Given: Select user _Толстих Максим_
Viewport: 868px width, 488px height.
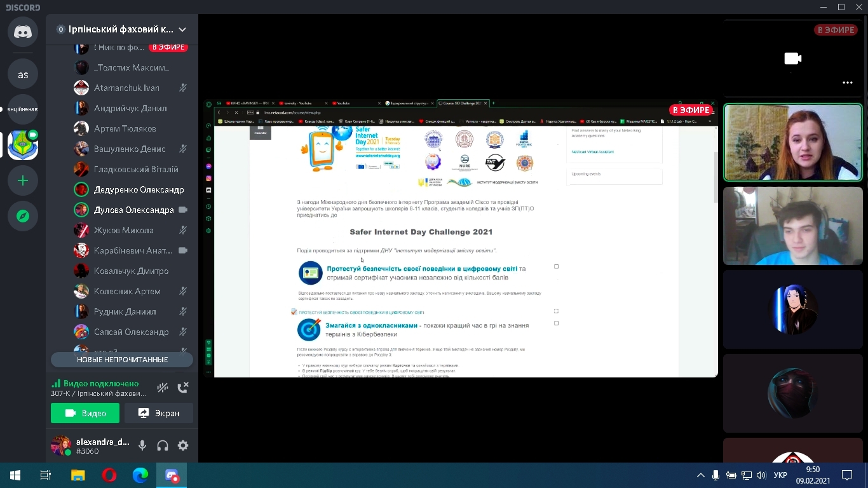Looking at the screenshot, I should (x=132, y=67).
